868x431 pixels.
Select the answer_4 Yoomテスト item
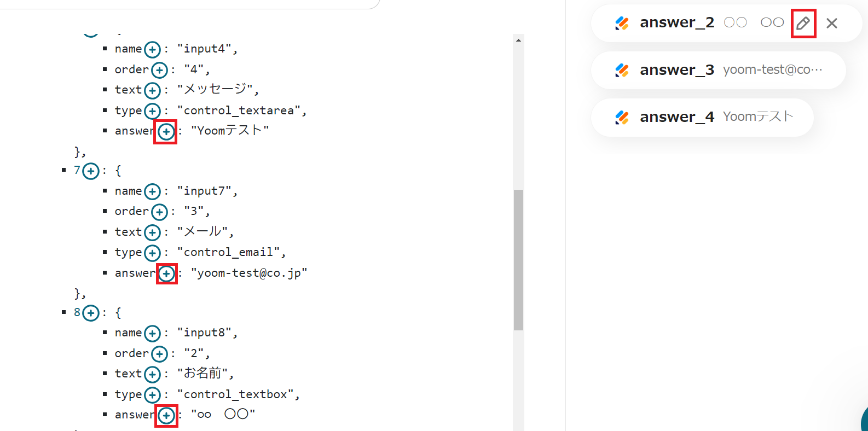[x=703, y=117]
